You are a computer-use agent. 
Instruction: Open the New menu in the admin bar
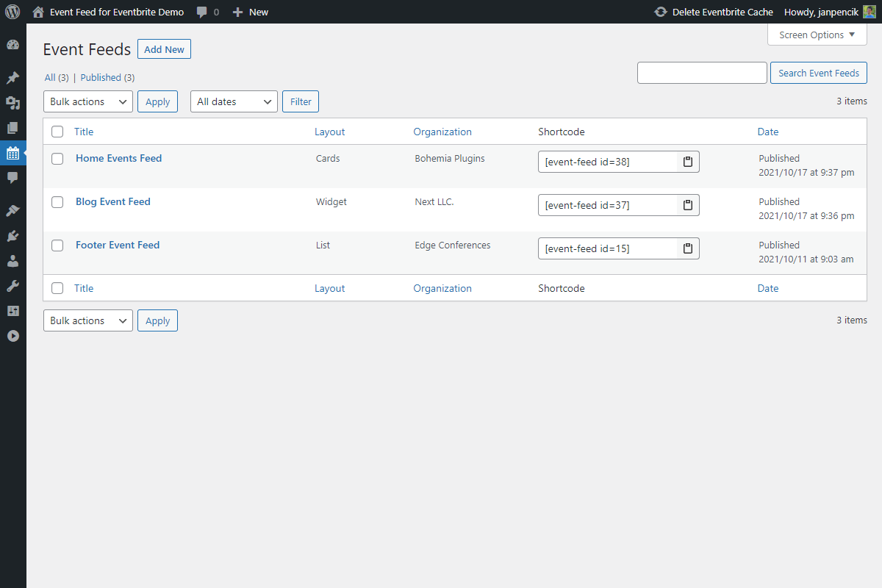(251, 12)
